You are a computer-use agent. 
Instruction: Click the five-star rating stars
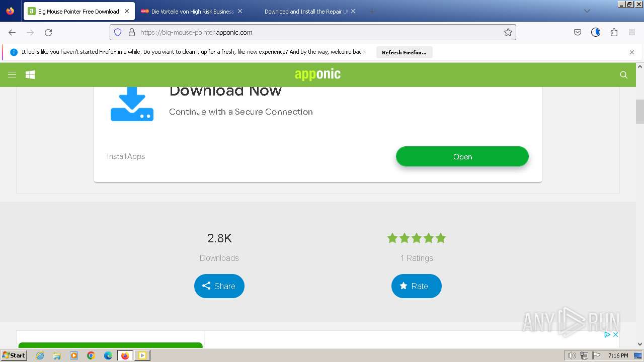417,238
